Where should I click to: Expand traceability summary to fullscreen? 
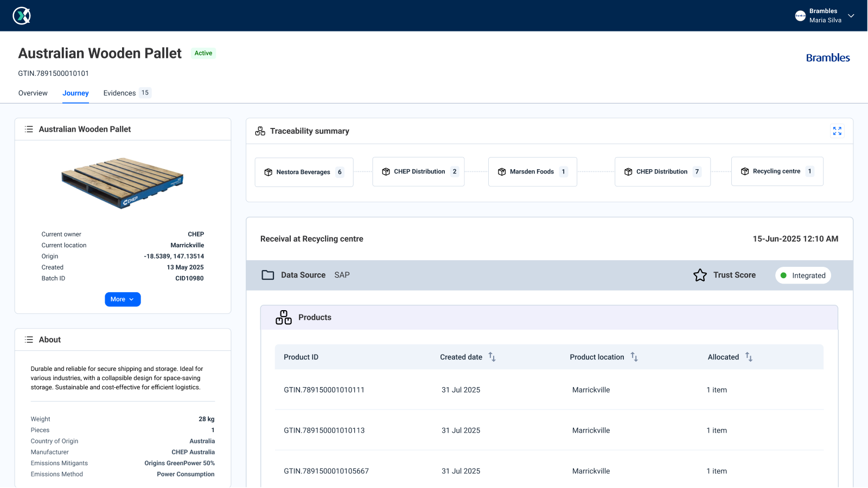coord(837,131)
